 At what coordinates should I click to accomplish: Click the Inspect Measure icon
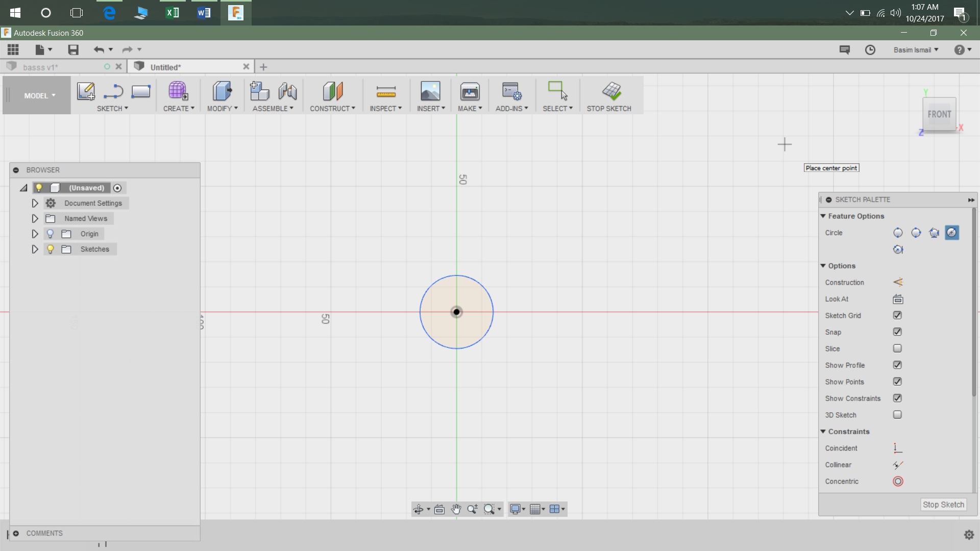pos(386,91)
